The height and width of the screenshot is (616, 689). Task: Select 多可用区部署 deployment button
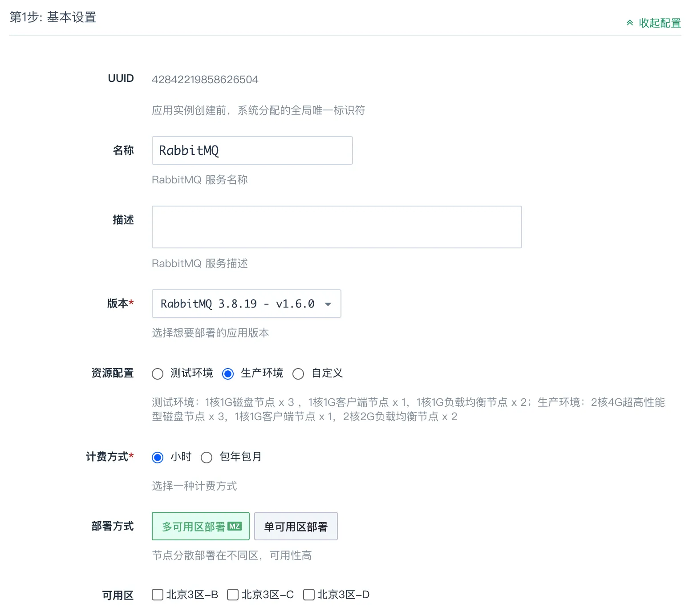(201, 526)
